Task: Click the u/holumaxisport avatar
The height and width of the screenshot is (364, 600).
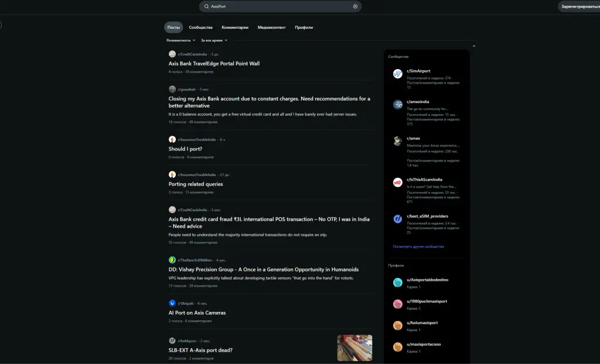Action: [398, 325]
